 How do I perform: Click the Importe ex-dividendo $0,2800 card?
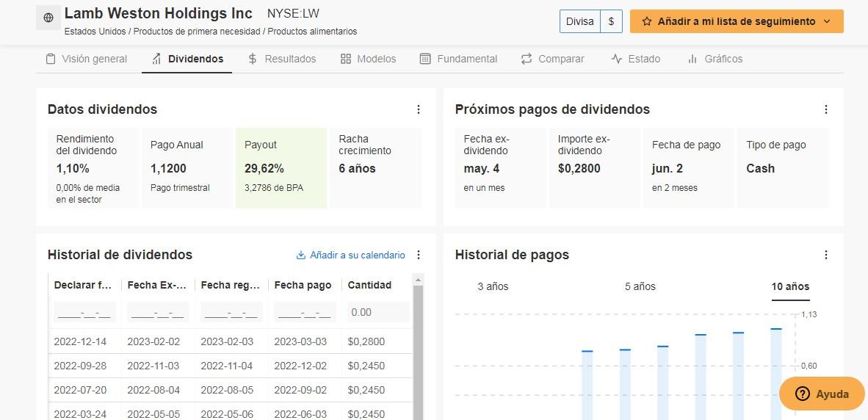(595, 168)
